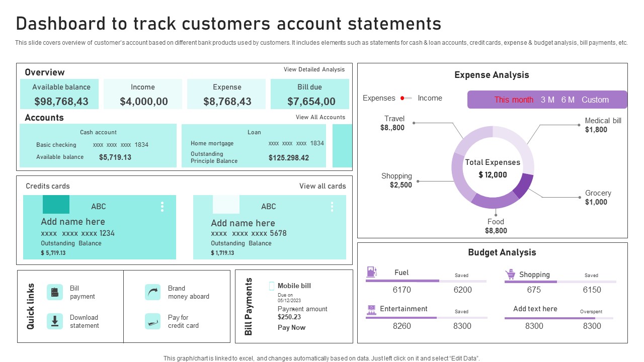Click the teal chip on card ending 1234
The height and width of the screenshot is (362, 644).
[56, 205]
